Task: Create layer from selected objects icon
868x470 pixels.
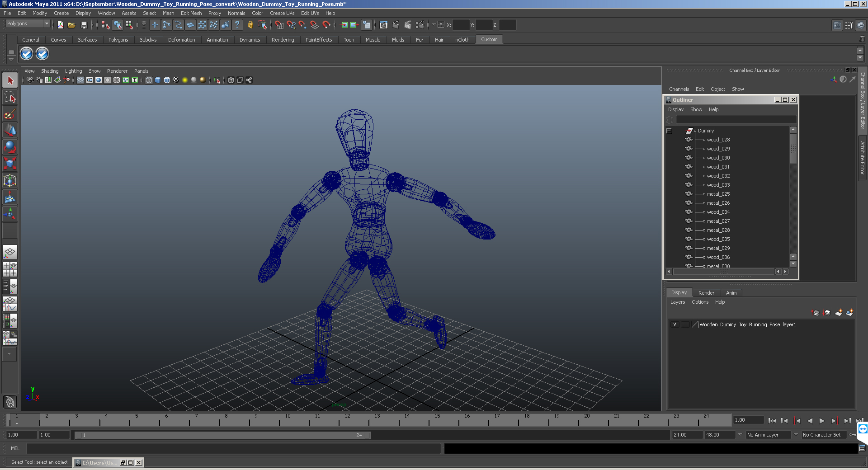Action: 850,312
